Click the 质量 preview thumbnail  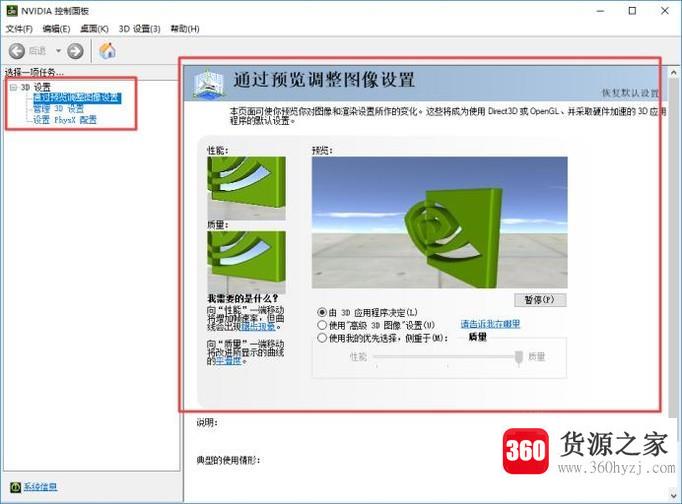pos(247,262)
